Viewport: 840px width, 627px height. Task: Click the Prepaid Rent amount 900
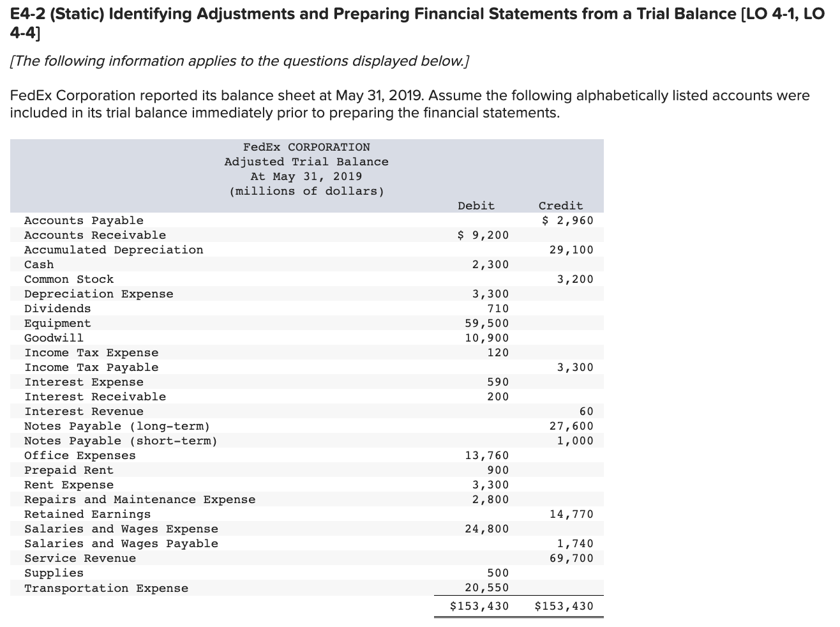point(499,470)
